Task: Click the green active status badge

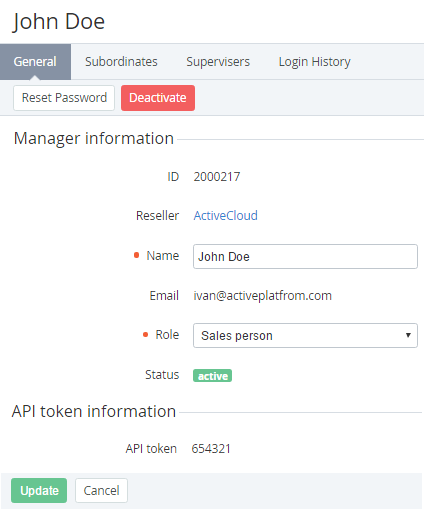Action: (213, 376)
